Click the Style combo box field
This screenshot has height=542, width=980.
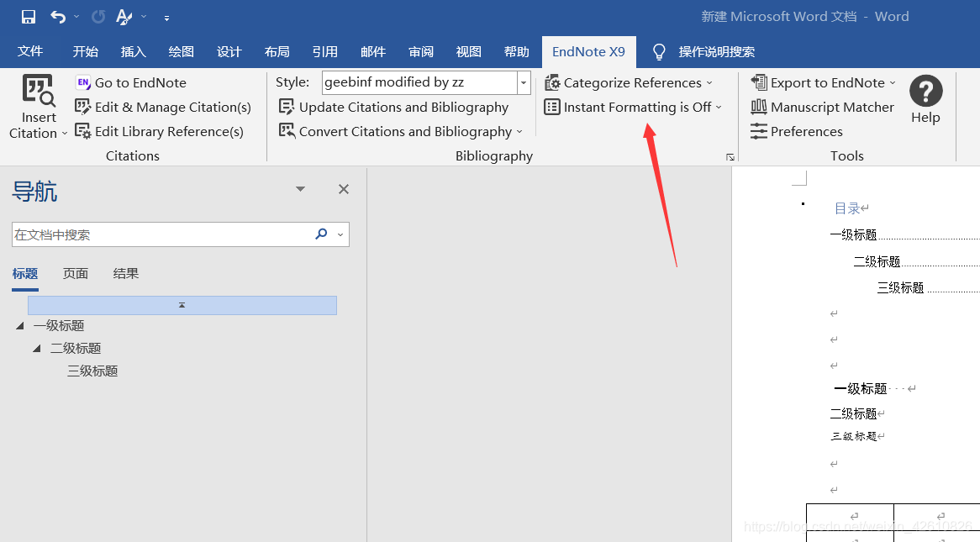pos(419,82)
